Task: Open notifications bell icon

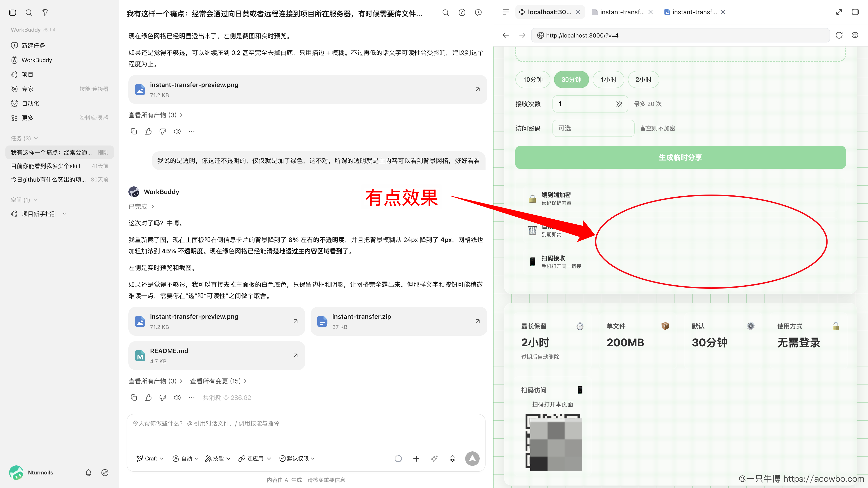Action: (89, 472)
